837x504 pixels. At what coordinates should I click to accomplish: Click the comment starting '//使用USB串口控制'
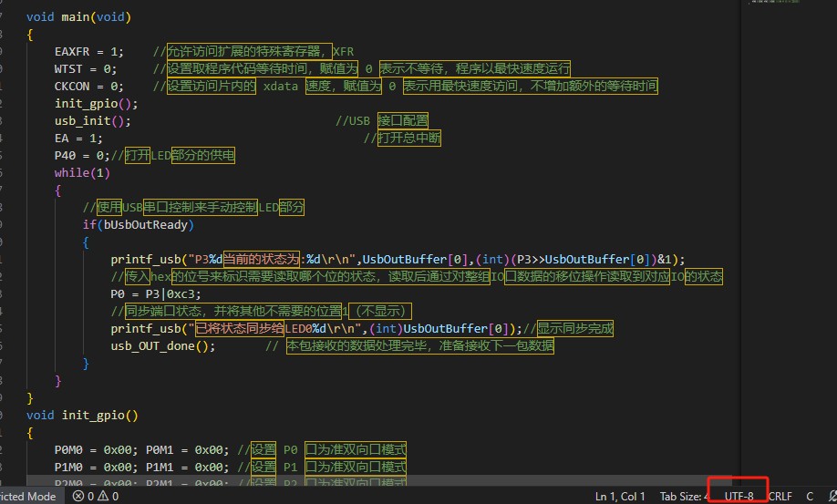point(193,208)
